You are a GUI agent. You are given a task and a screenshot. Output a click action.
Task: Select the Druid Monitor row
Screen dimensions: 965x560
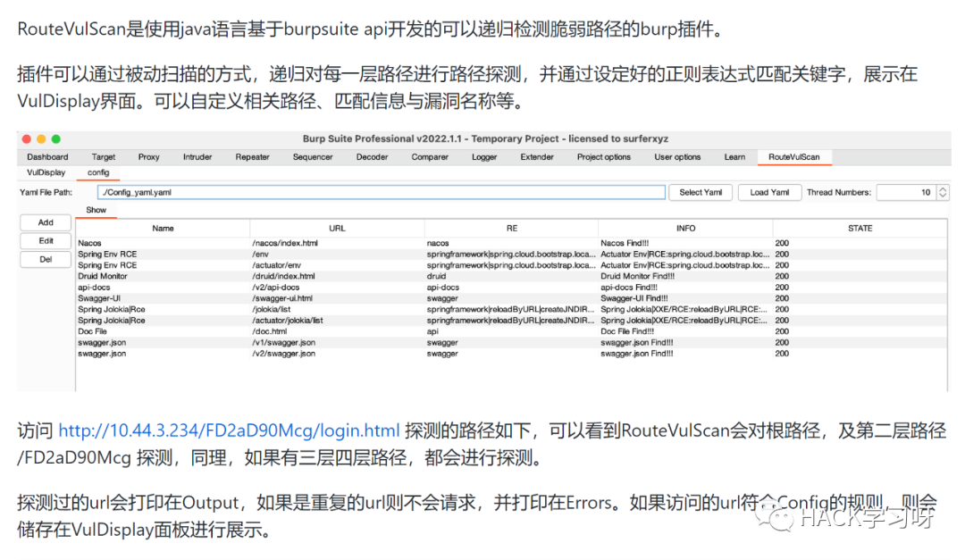511,276
